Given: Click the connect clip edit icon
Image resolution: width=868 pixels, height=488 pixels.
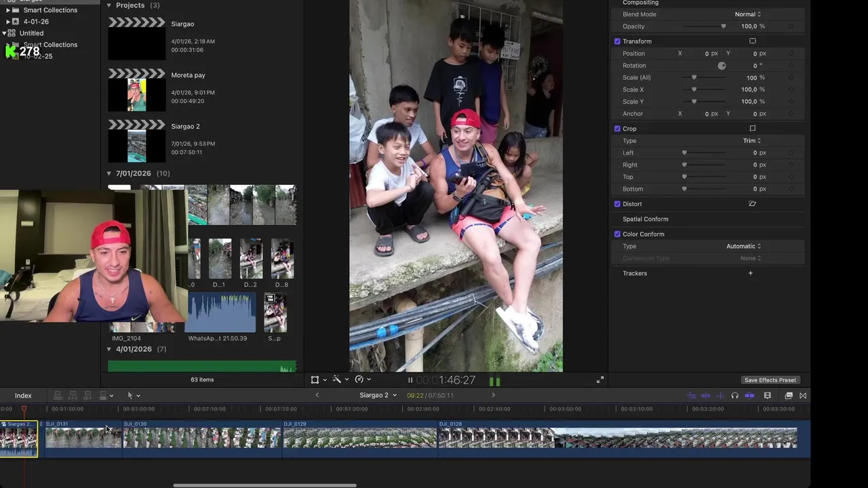Looking at the screenshot, I should (x=58, y=395).
